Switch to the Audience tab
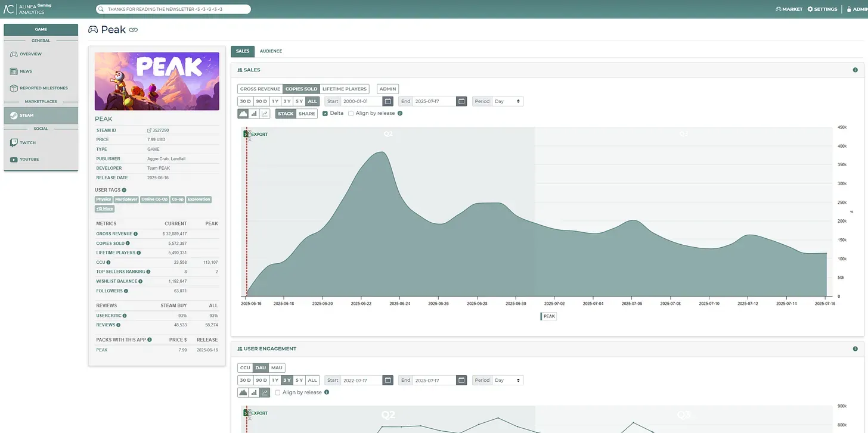Viewport: 868px width, 433px height. tap(271, 51)
